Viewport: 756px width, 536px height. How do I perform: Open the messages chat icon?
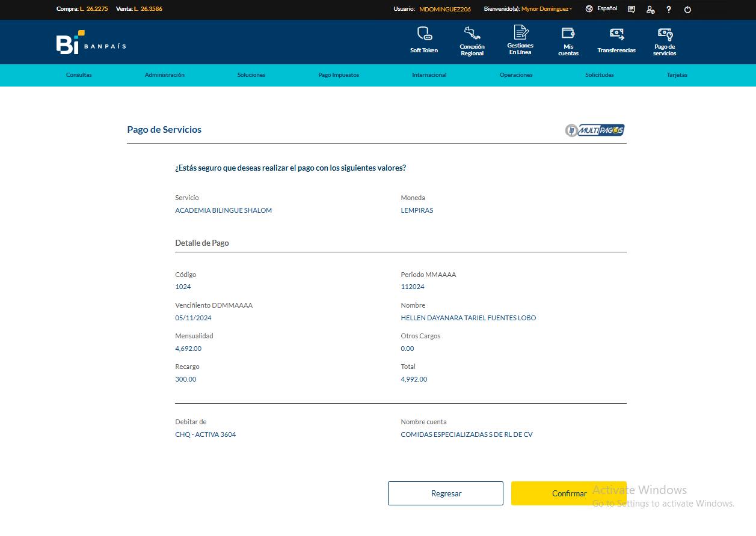click(631, 10)
